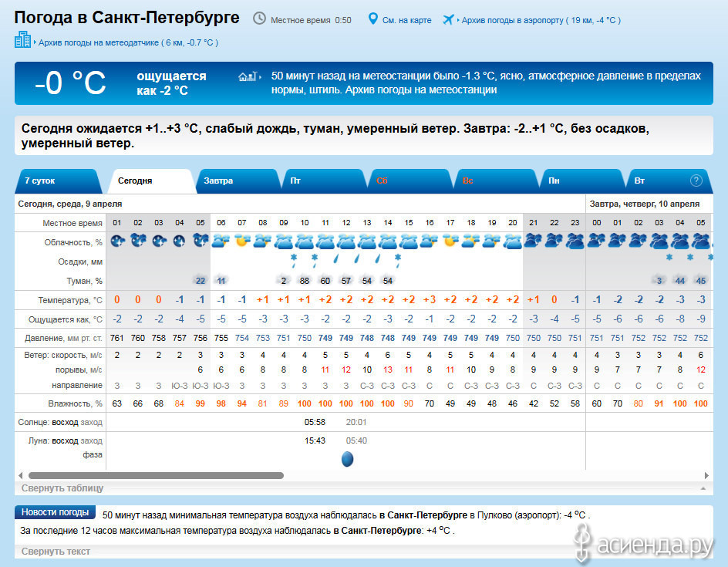Click the fog value "88"

click(x=305, y=281)
